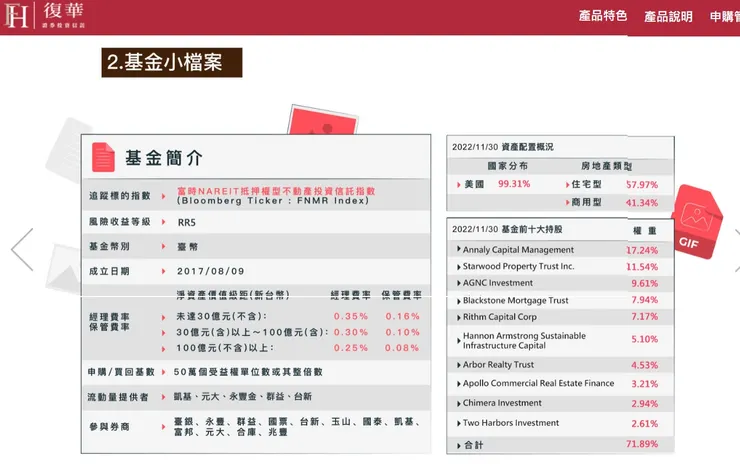Click the 房地產類型 column header
The width and height of the screenshot is (740, 466).
click(606, 166)
